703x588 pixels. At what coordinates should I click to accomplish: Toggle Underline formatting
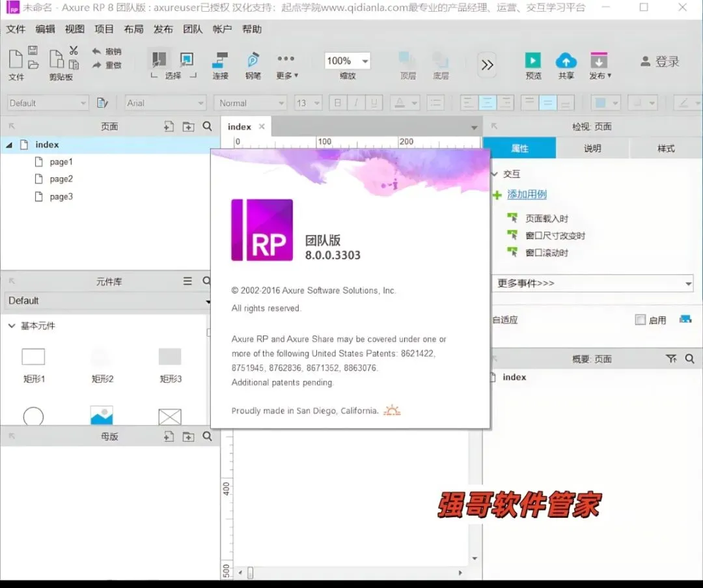(x=374, y=103)
